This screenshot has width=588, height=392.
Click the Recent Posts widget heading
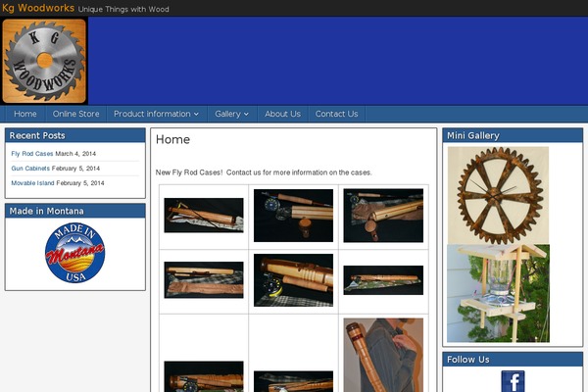tap(37, 135)
